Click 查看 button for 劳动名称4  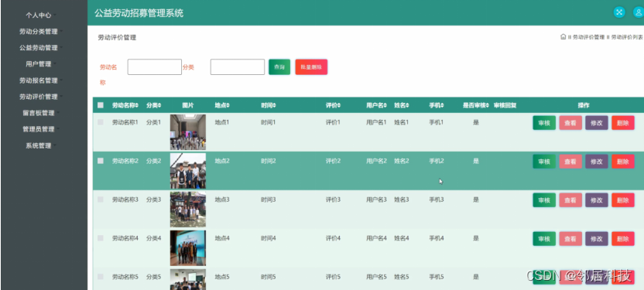coord(570,239)
